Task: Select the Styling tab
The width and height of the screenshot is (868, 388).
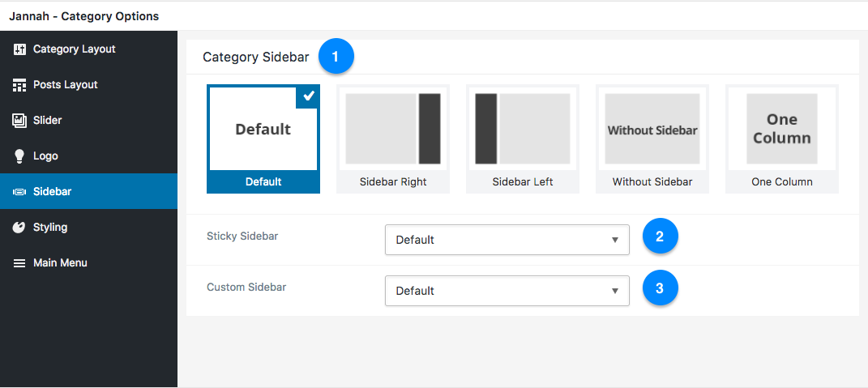Action: (x=88, y=227)
